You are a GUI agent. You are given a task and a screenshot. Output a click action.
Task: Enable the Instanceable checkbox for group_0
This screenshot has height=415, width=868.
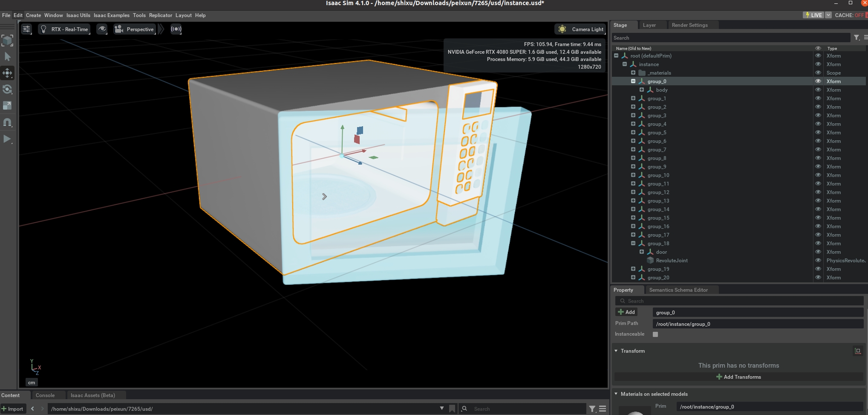[x=655, y=334]
